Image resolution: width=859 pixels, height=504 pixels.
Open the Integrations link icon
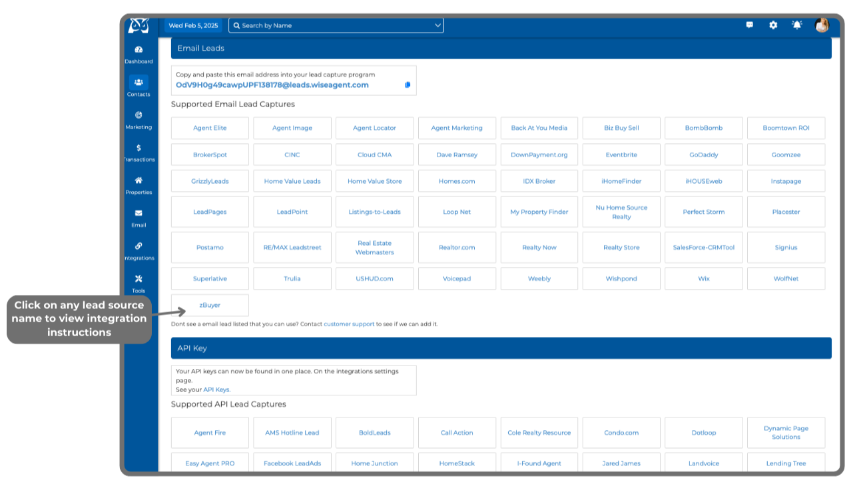pyautogui.click(x=139, y=246)
